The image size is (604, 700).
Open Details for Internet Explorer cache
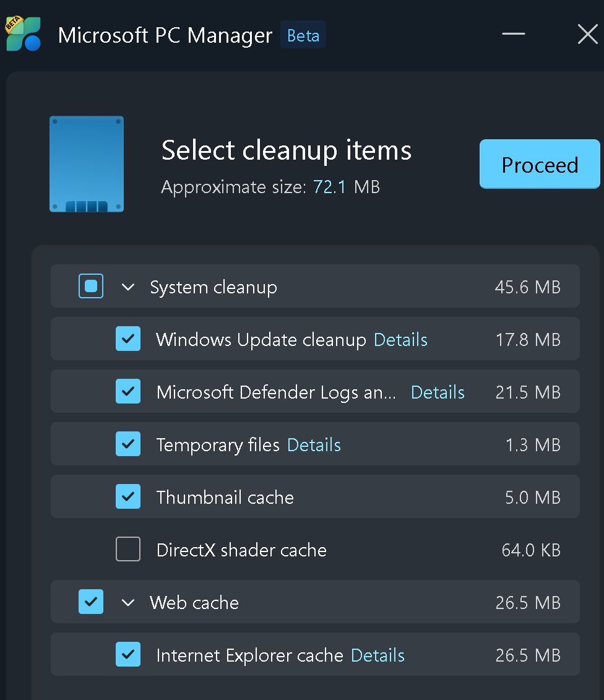tap(377, 655)
